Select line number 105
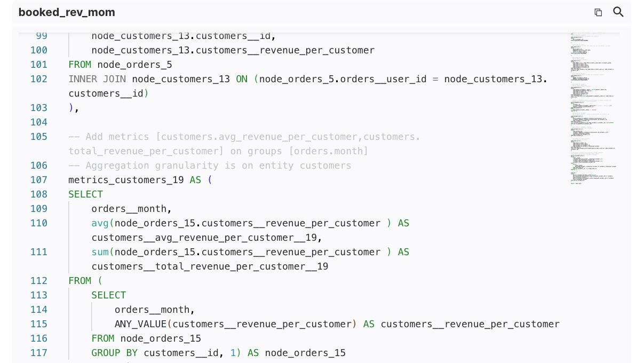Viewport: 644px width, 363px height. (39, 137)
